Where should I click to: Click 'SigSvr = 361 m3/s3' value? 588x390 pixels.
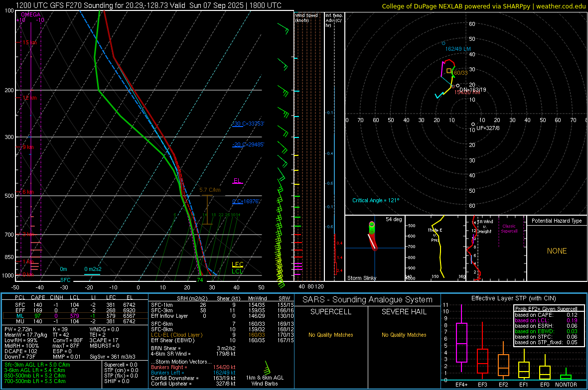click(x=113, y=357)
